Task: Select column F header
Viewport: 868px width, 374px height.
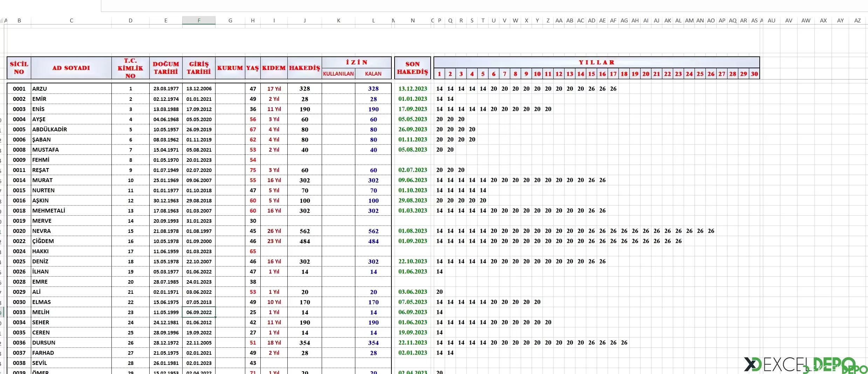Action: click(x=199, y=20)
